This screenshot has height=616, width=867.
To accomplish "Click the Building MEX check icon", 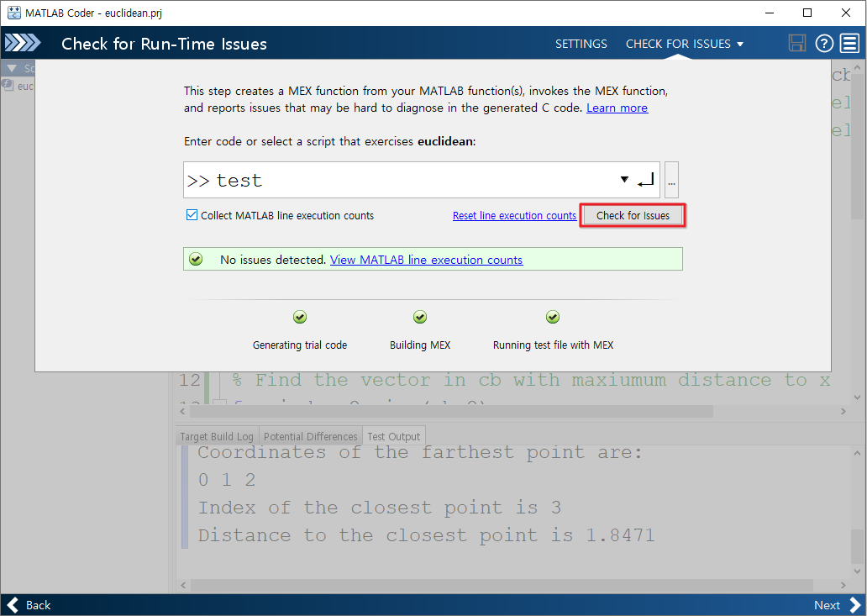I will [420, 317].
